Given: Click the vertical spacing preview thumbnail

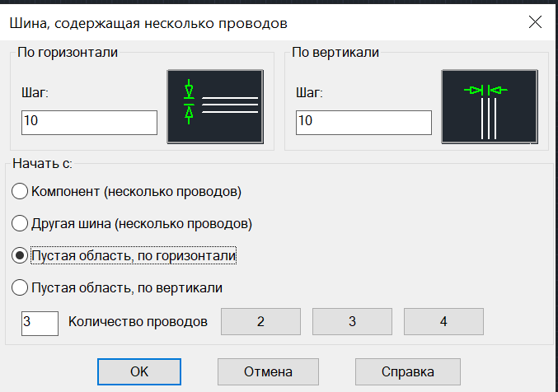Looking at the screenshot, I should (490, 107).
